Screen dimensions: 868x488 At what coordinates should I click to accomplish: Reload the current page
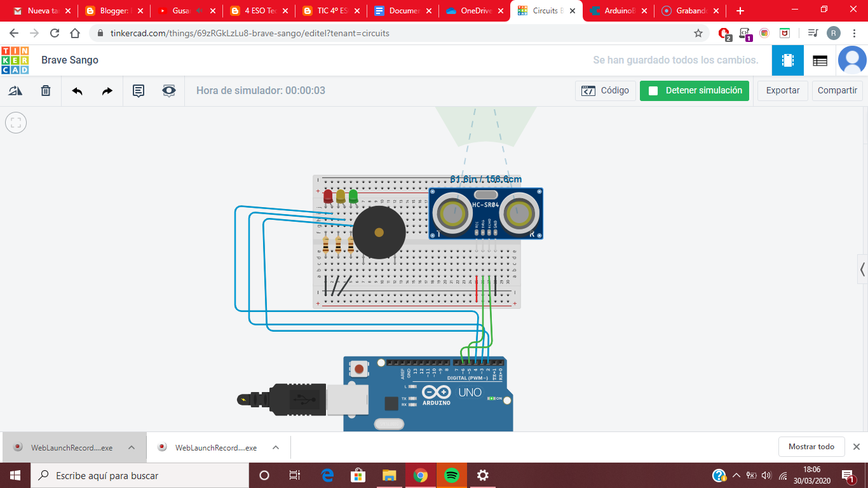click(55, 33)
